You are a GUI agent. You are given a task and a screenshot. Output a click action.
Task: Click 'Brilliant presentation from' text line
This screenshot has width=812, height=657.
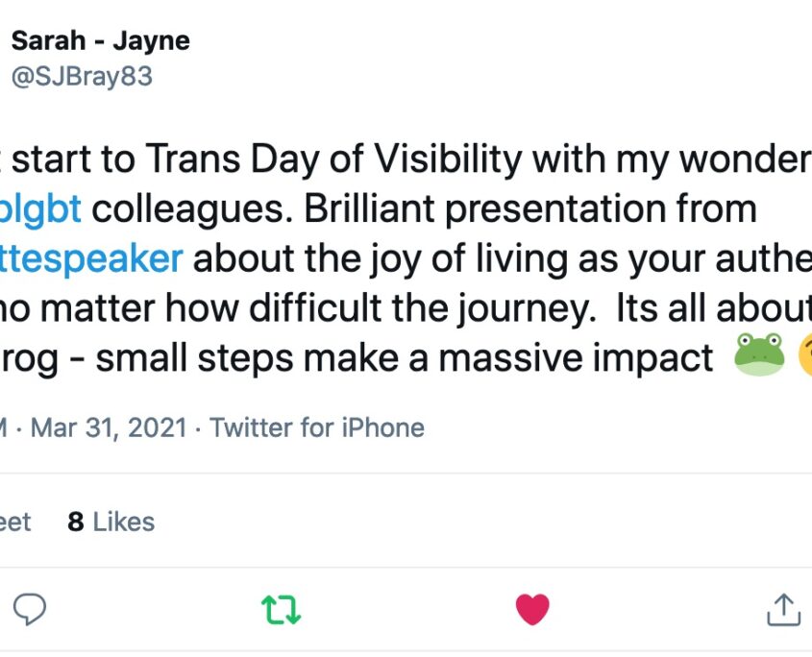tap(530, 209)
